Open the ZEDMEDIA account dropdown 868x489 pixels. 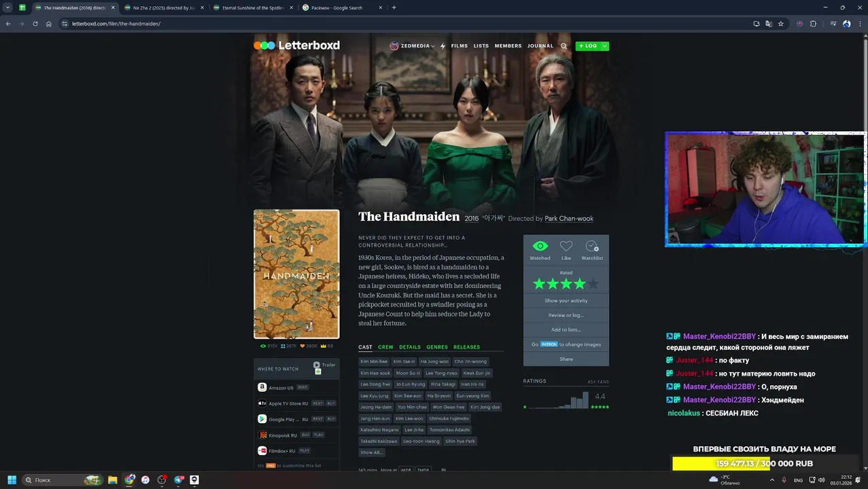tap(413, 46)
